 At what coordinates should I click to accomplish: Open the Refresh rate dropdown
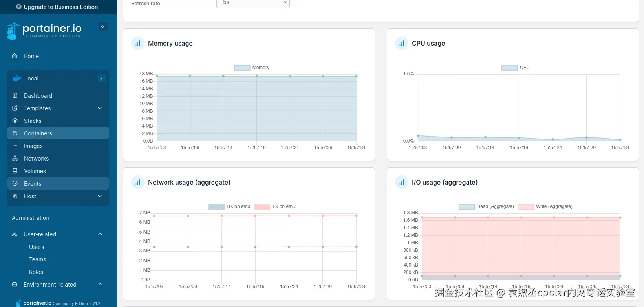click(253, 3)
